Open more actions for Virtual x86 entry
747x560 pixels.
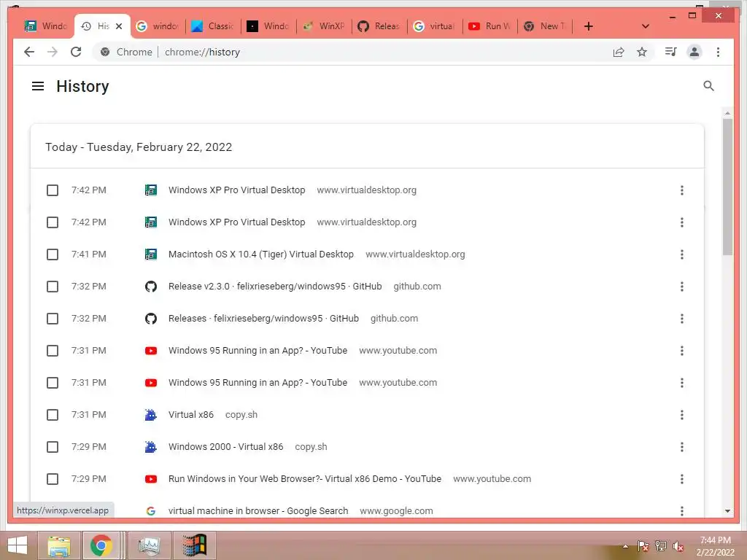coord(682,415)
